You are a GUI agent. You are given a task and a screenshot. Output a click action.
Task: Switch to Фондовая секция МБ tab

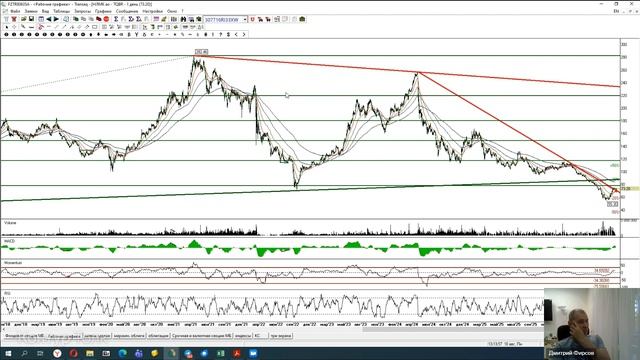tap(24, 336)
